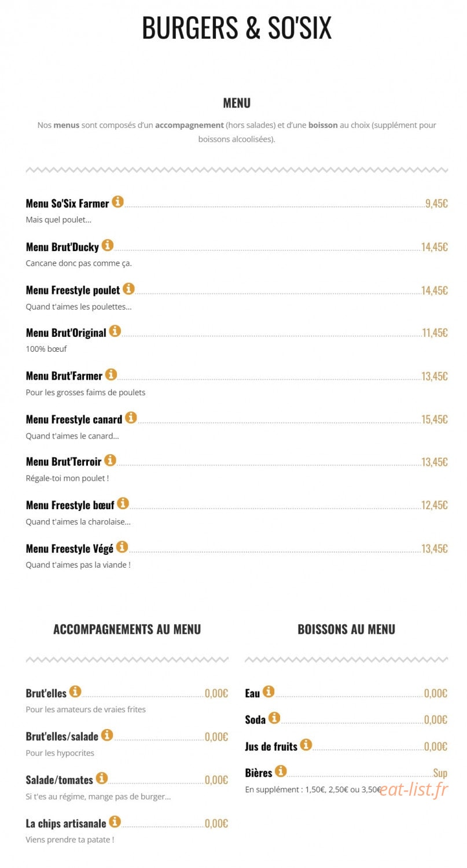Open info icon beside Jus de fruits
Image resolution: width=467 pixels, height=868 pixels.
(306, 745)
